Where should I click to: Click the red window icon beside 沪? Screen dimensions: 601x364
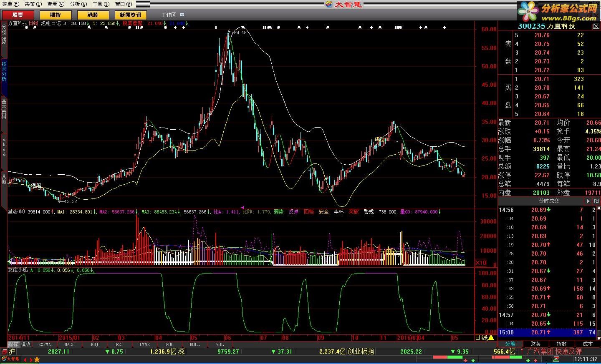(4, 352)
